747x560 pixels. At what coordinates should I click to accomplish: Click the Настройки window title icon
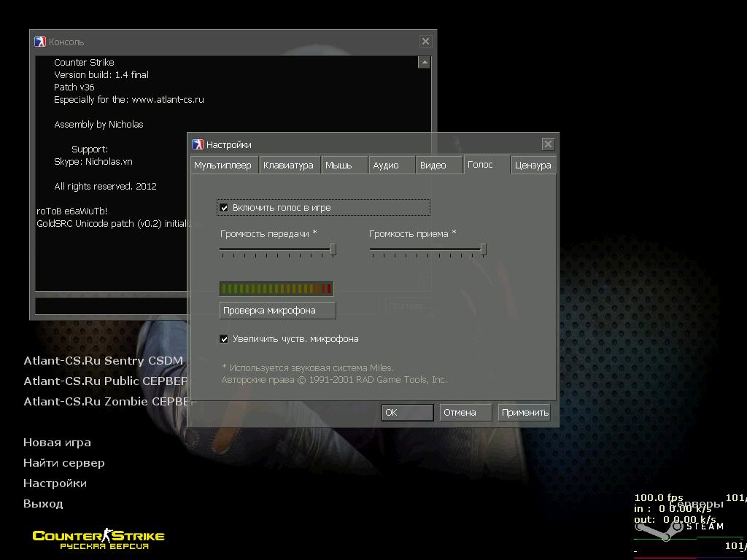198,144
